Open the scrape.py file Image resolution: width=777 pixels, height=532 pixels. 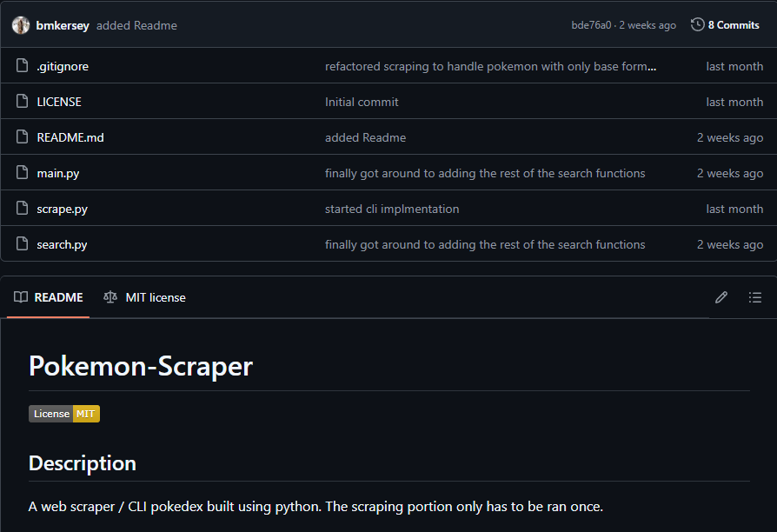point(62,209)
